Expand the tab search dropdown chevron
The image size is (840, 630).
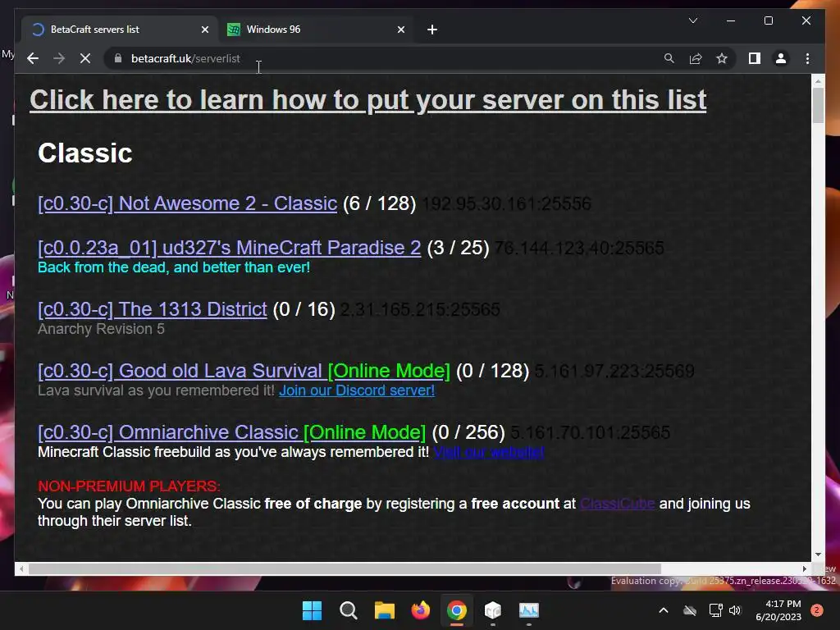coord(692,21)
